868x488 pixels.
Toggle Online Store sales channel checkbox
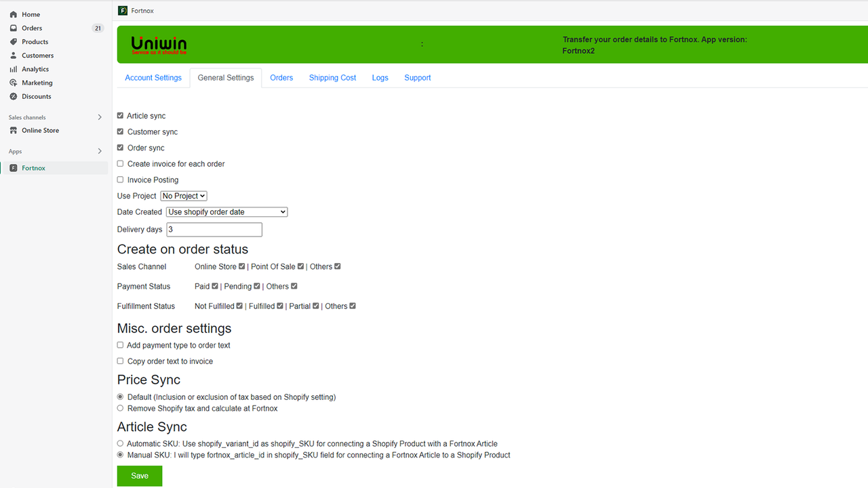pos(241,266)
